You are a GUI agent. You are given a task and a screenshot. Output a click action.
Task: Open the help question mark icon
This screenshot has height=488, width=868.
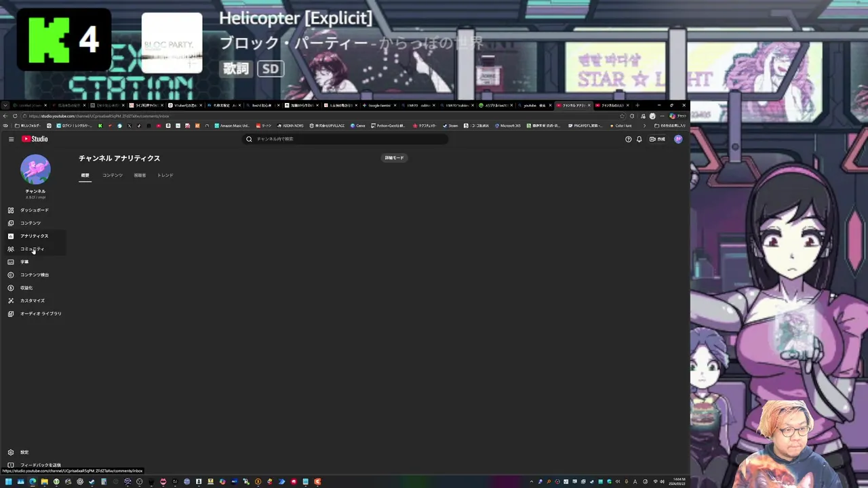[628, 139]
